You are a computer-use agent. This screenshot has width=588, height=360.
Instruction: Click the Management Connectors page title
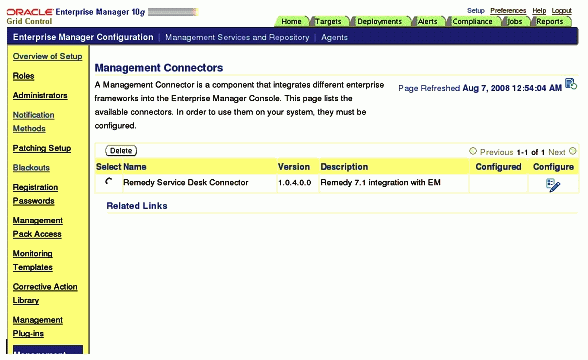coord(159,68)
